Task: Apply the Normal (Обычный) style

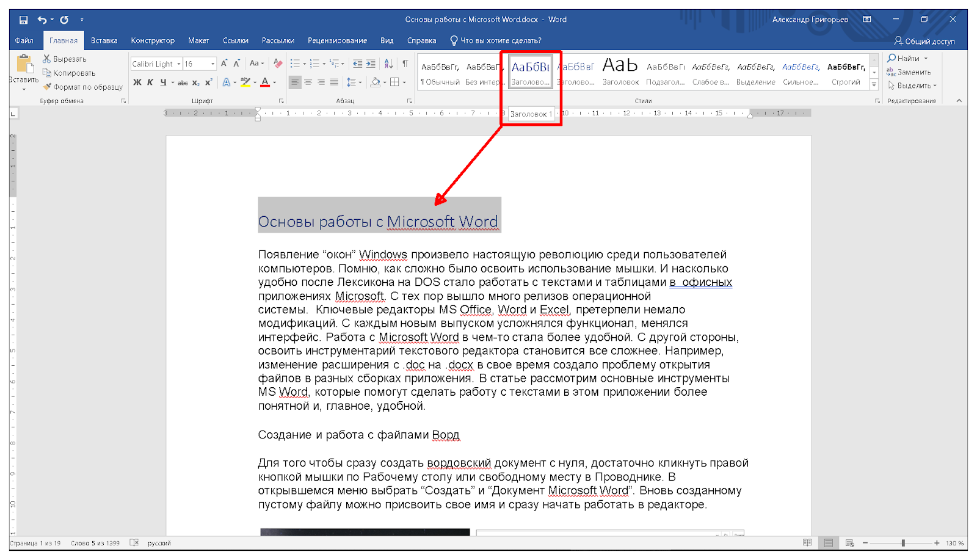Action: click(440, 73)
